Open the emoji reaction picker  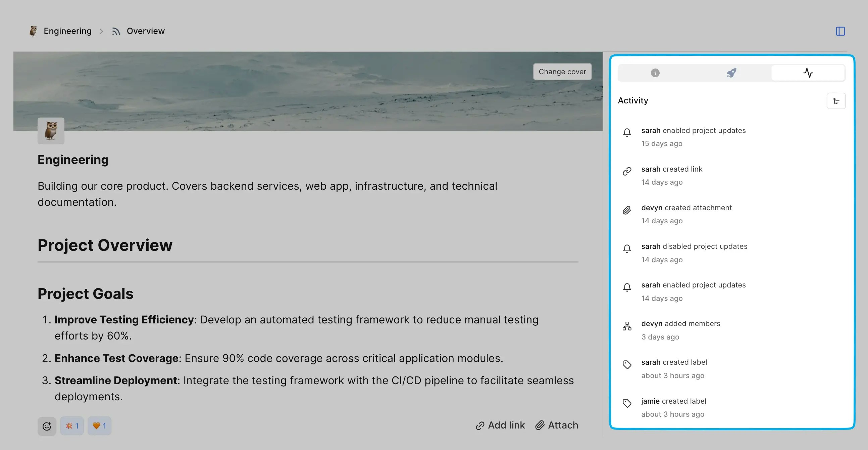pos(47,426)
